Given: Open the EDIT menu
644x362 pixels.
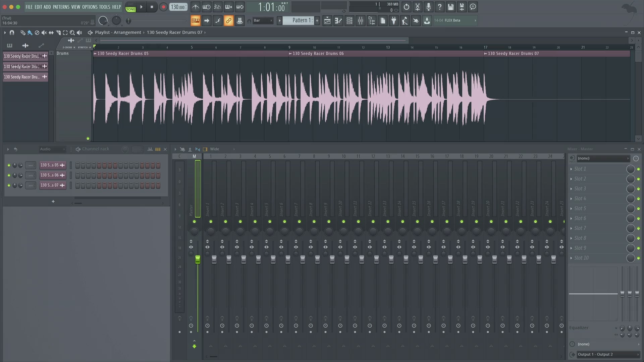Looking at the screenshot, I should point(38,7).
